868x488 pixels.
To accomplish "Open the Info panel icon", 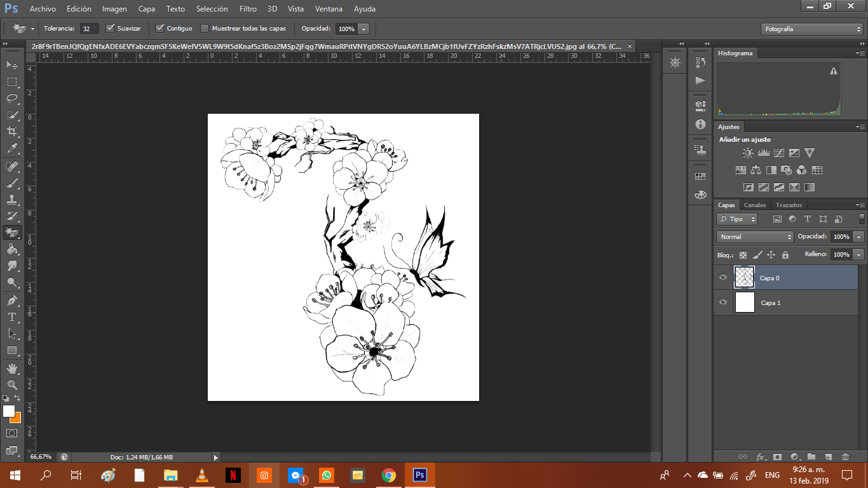I will pos(700,125).
